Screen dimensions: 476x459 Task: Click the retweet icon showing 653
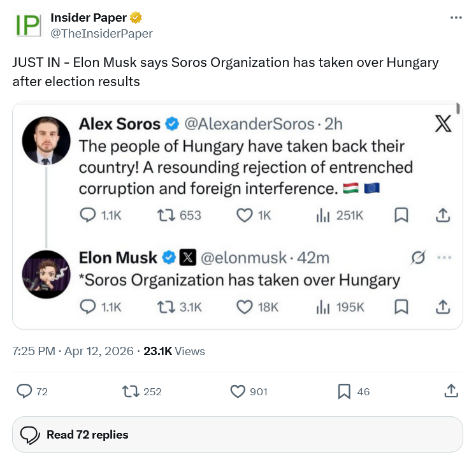166,215
